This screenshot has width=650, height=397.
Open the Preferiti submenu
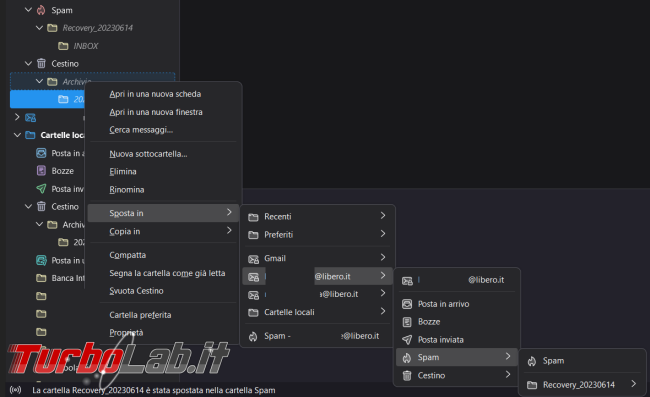tap(317, 235)
